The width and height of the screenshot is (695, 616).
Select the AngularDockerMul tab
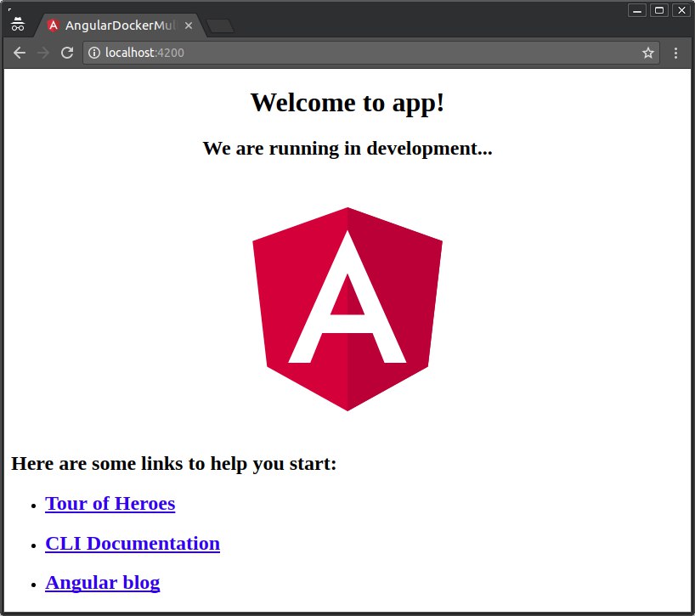coord(120,25)
